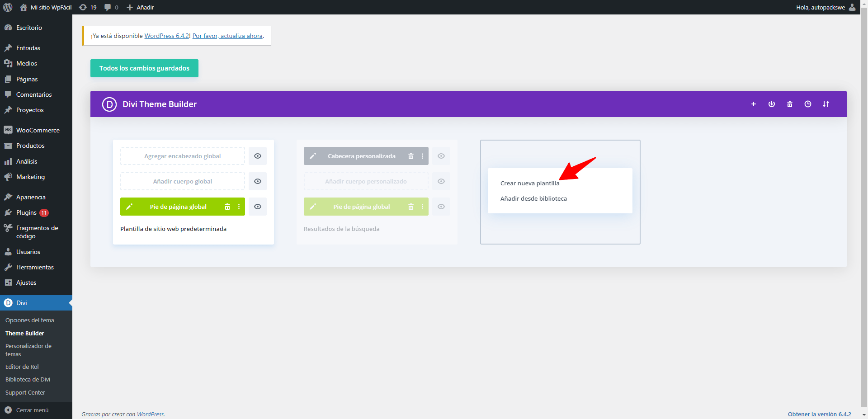The height and width of the screenshot is (419, 868).
Task: Toggle visibility of Cabecera personalizada eye icon
Action: click(x=441, y=156)
